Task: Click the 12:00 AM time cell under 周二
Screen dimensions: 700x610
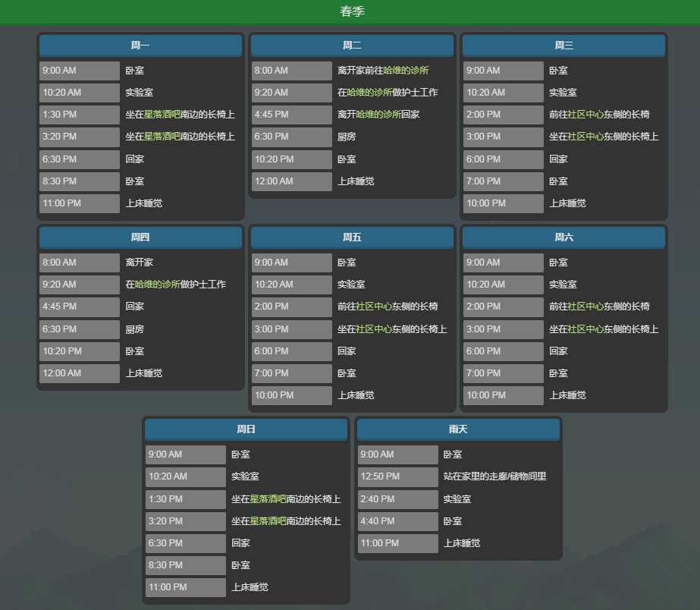Action: (x=291, y=181)
